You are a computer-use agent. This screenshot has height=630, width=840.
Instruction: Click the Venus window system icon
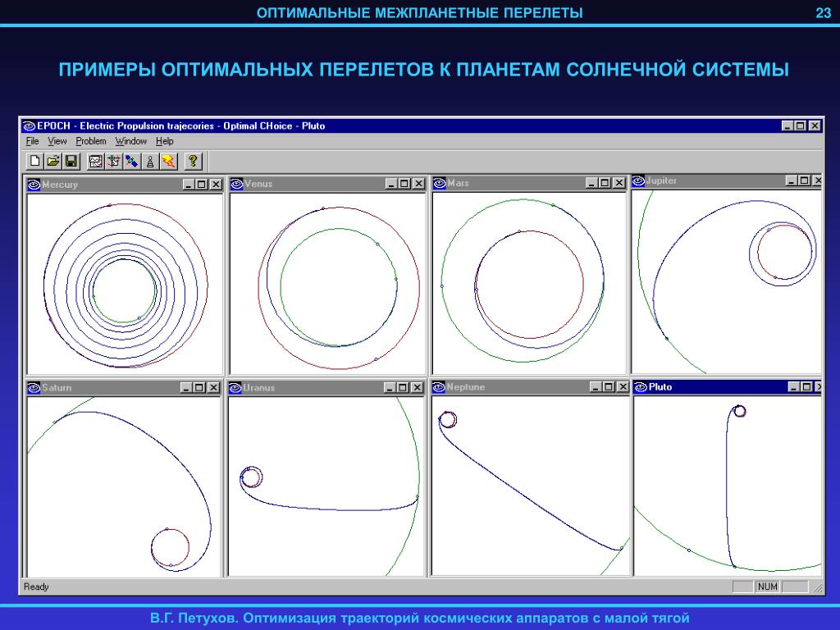point(236,184)
